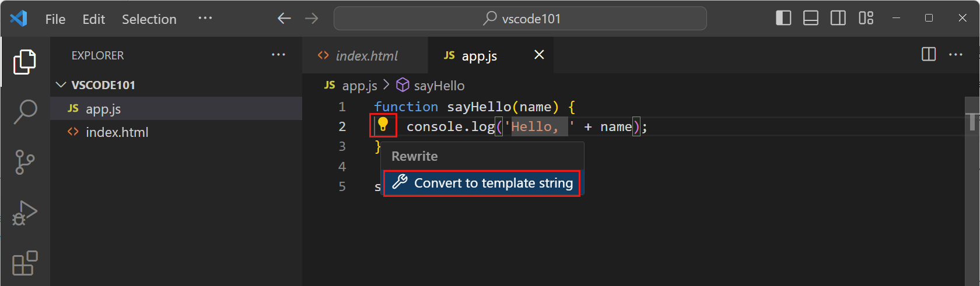This screenshot has height=286, width=980.
Task: Click the vscode101 command center search box
Action: [x=520, y=19]
